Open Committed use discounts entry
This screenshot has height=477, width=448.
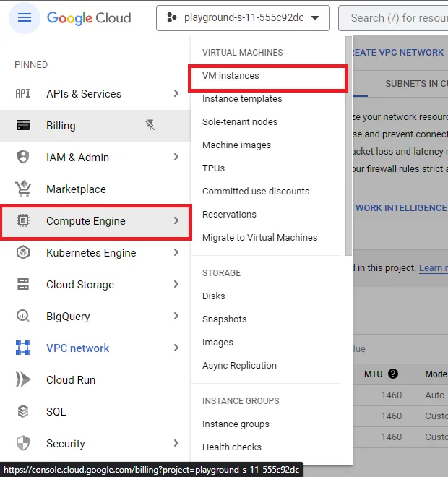click(268, 191)
